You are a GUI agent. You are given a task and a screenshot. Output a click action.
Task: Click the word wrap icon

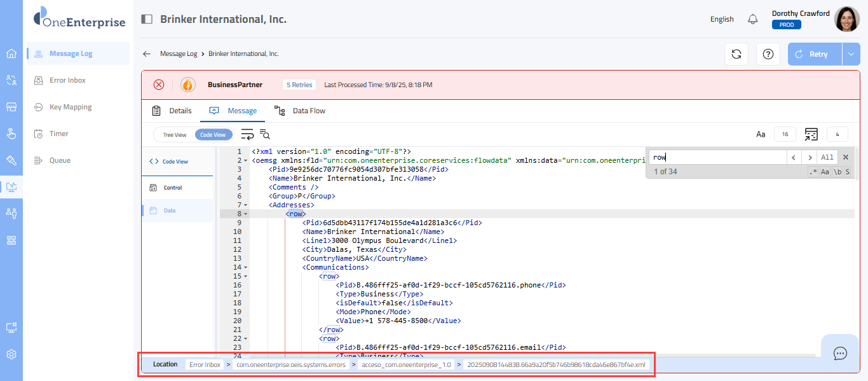(x=247, y=134)
